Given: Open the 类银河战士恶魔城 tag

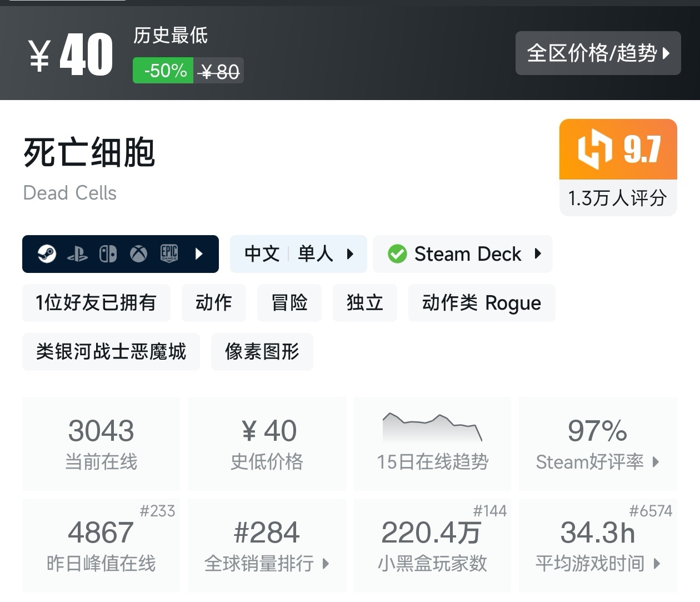Looking at the screenshot, I should [x=111, y=352].
